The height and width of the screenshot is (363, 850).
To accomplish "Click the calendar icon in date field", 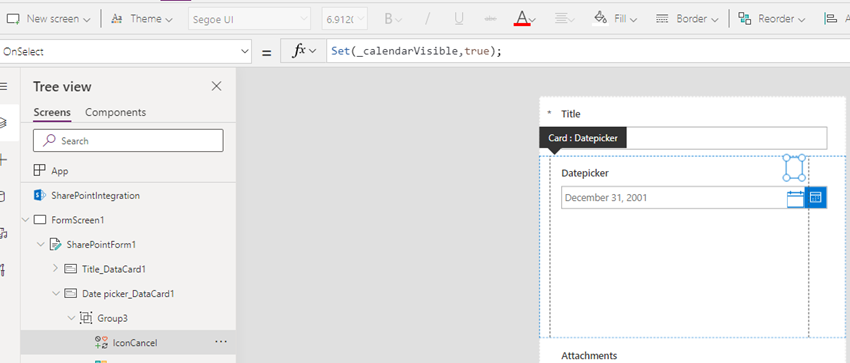I will [795, 198].
